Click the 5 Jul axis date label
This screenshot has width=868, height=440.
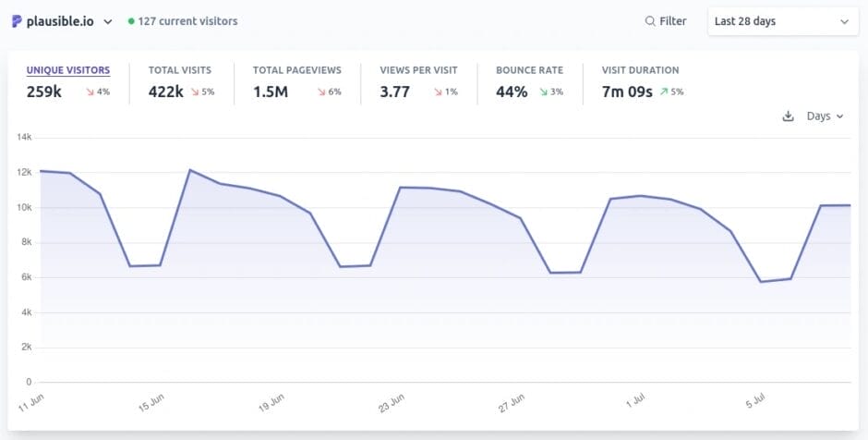(x=754, y=402)
